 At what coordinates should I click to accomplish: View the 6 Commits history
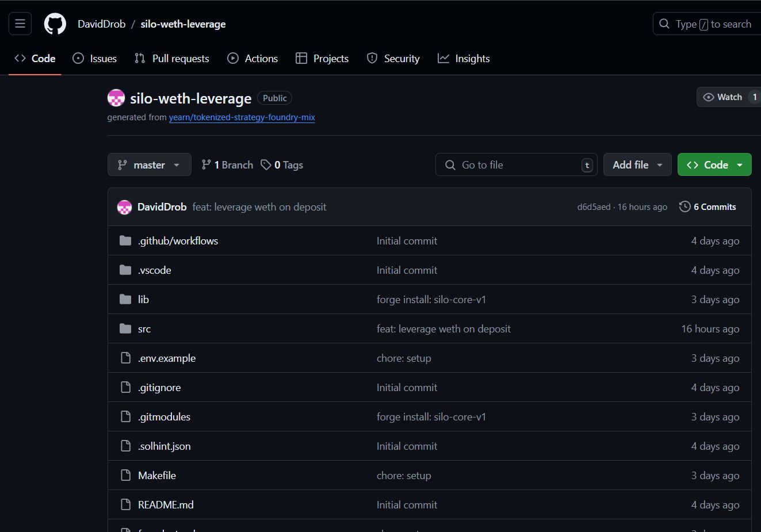708,206
